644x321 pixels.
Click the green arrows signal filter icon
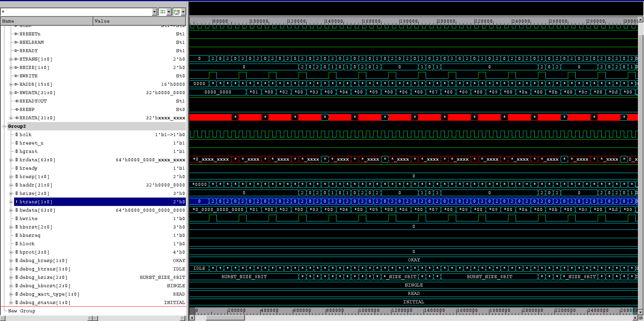(162, 12)
